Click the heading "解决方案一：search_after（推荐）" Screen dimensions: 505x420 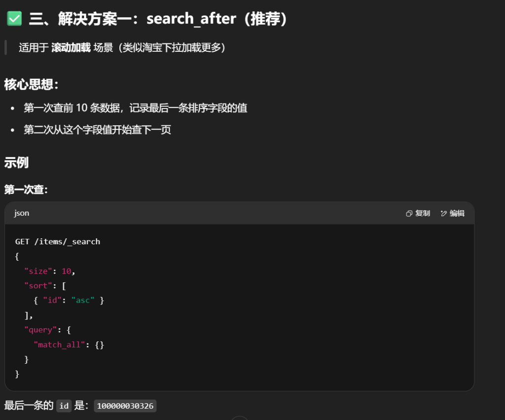(x=158, y=19)
